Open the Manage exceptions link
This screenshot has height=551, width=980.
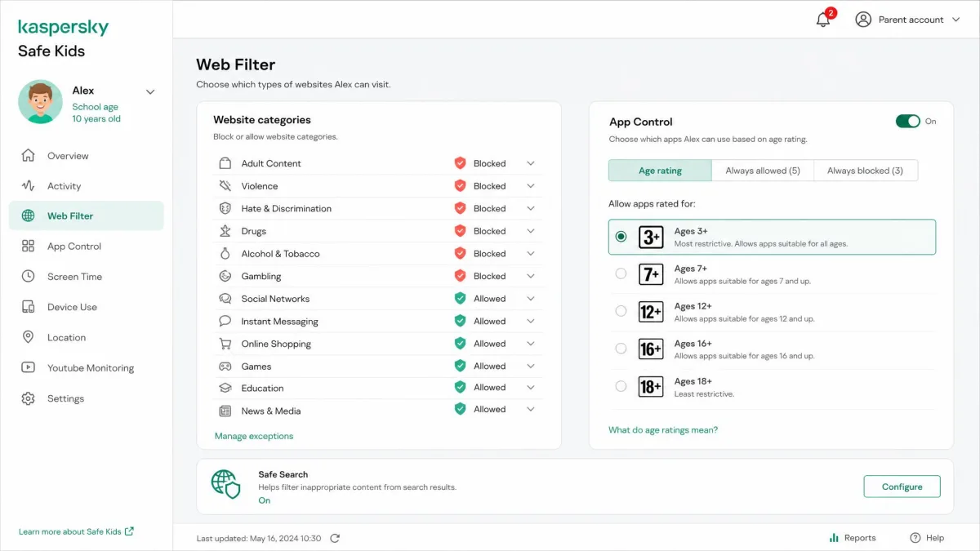point(254,436)
